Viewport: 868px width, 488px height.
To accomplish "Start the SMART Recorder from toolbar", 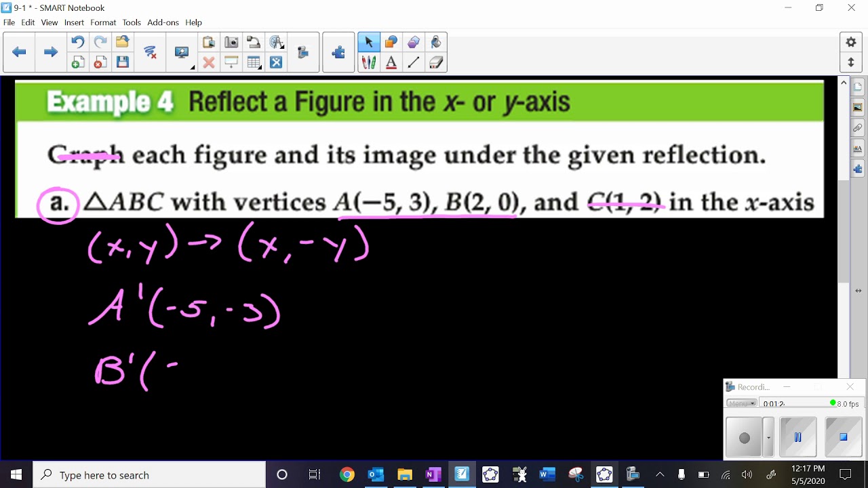I will point(302,52).
